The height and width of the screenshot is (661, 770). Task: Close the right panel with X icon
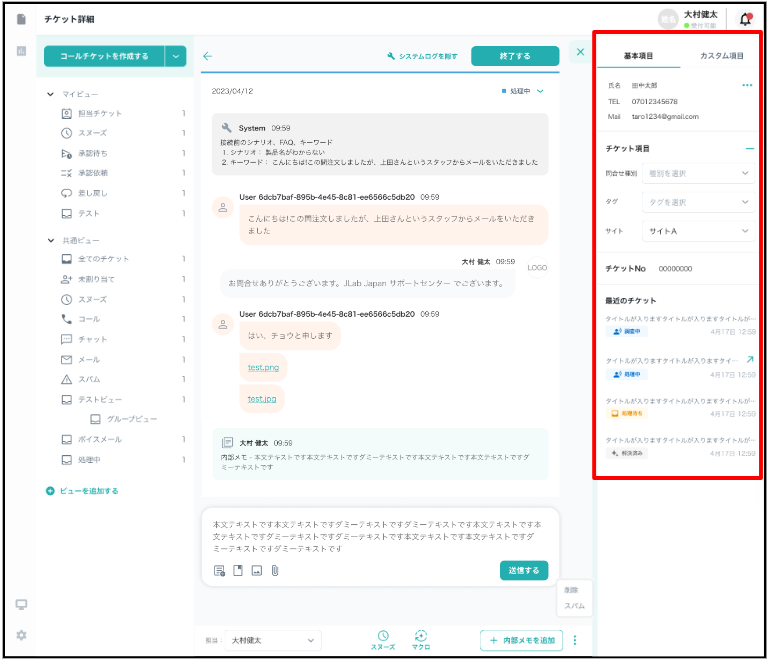point(580,51)
